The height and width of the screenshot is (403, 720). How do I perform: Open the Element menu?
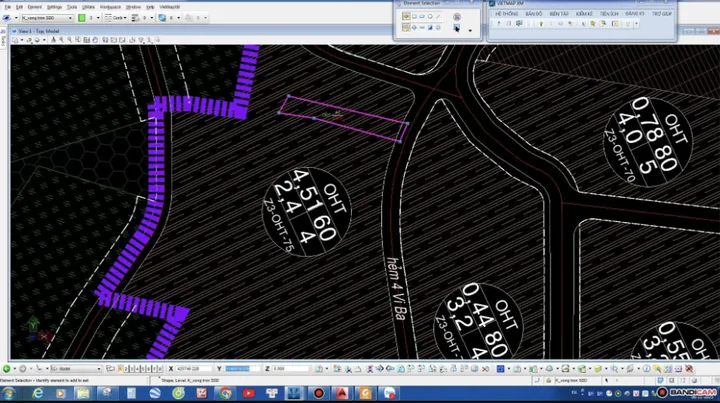(34, 7)
